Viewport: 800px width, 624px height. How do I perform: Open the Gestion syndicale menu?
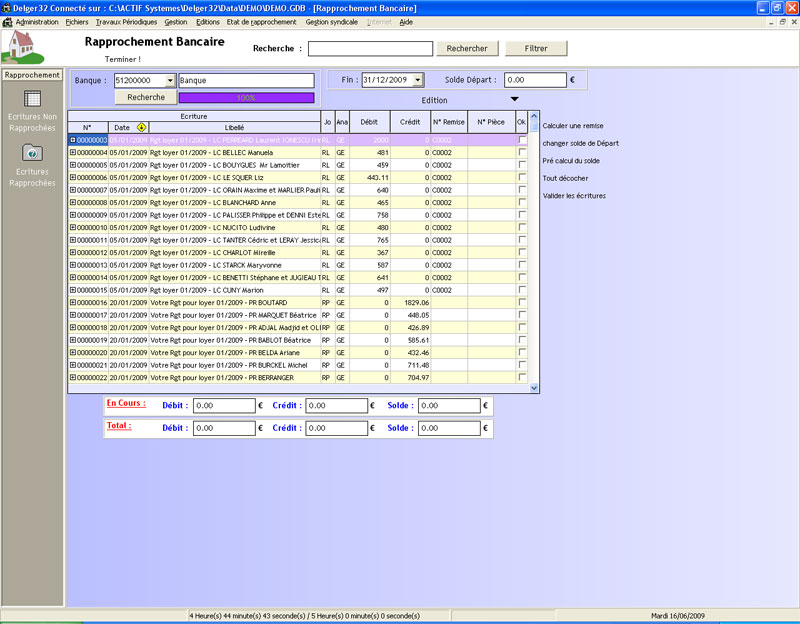[331, 21]
